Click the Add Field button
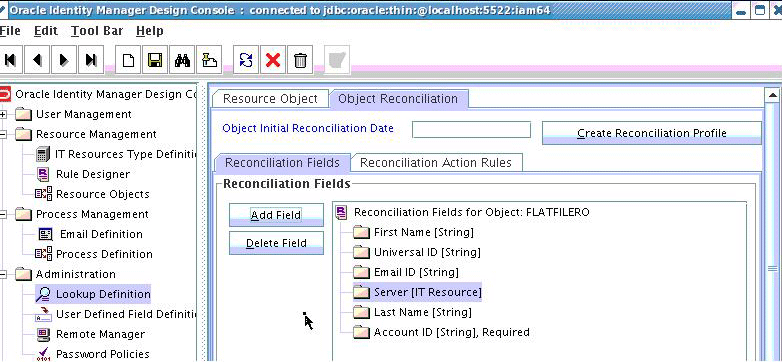This screenshot has height=362, width=782. coord(276,215)
